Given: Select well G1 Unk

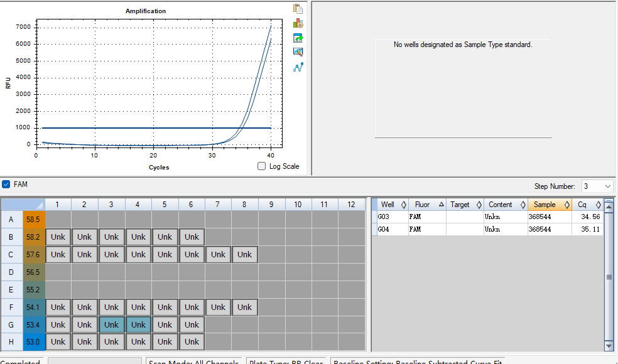Looking at the screenshot, I should (58, 325).
